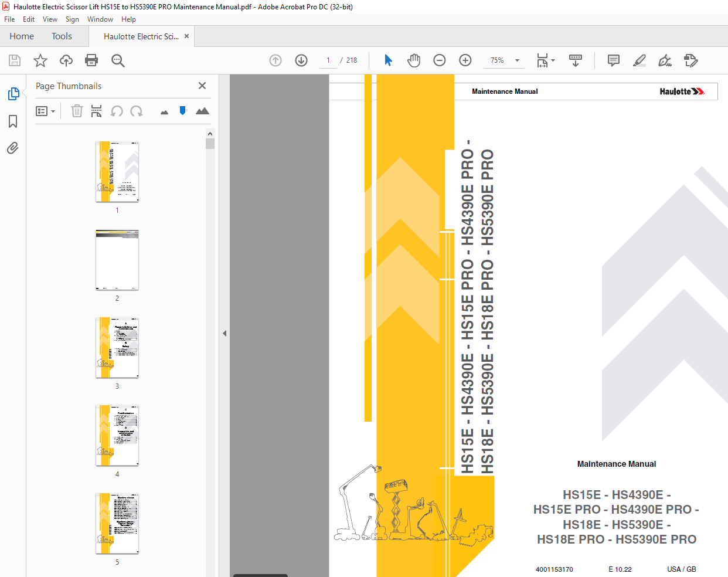Screen dimensions: 728x577
Task: Adjust the thumbnail size slider handle
Action: (x=183, y=110)
